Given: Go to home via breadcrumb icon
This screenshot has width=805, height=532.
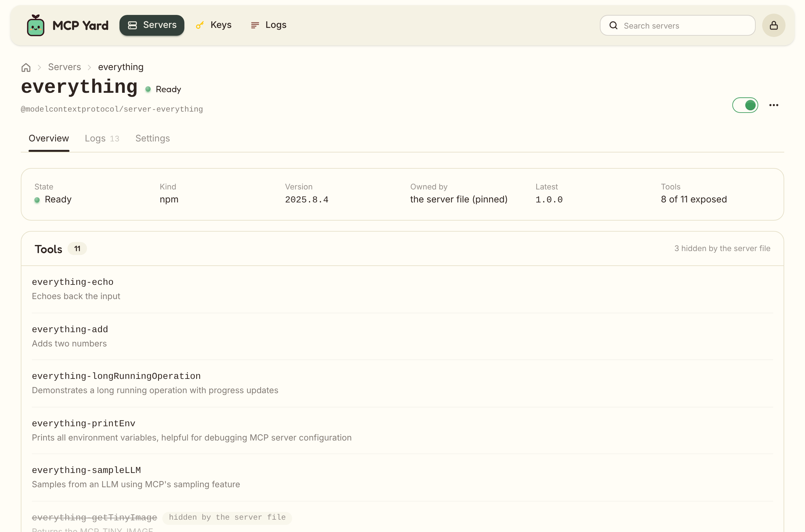Looking at the screenshot, I should tap(26, 67).
